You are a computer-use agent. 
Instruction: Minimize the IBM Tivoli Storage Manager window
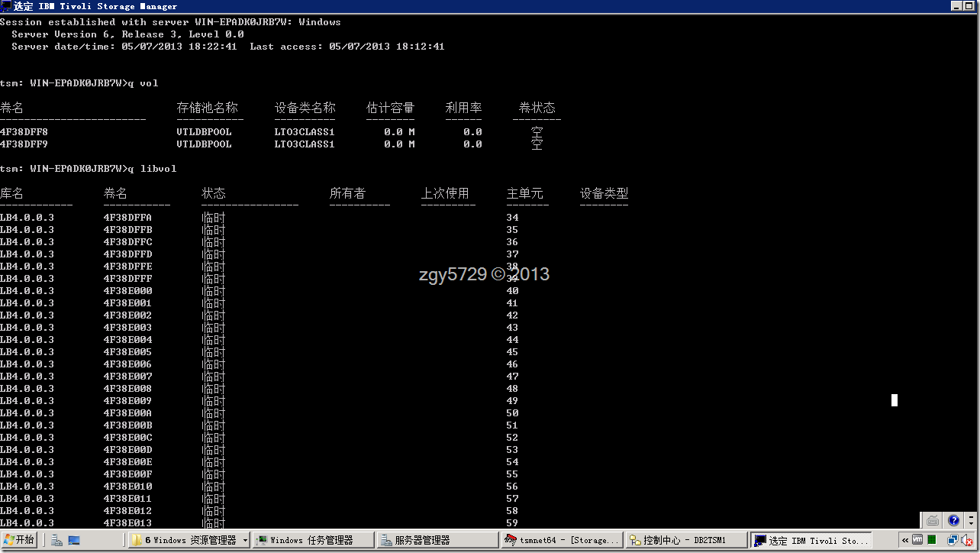coord(957,5)
